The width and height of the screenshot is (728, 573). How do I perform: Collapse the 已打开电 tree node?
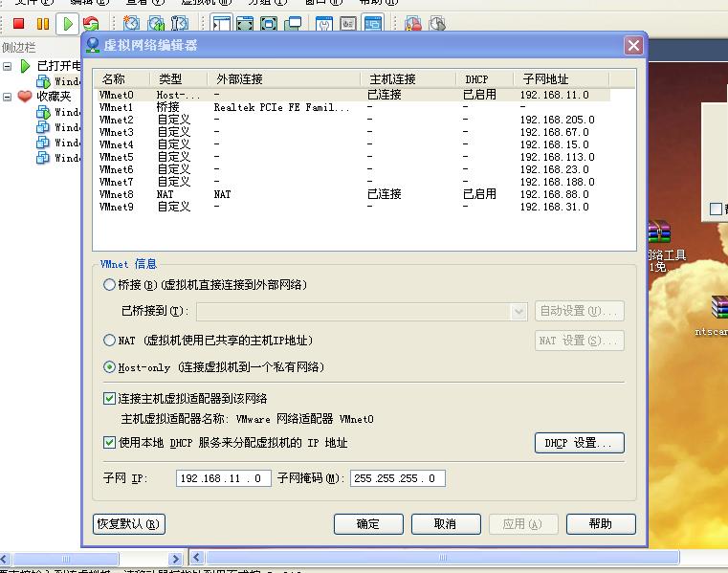point(7,66)
